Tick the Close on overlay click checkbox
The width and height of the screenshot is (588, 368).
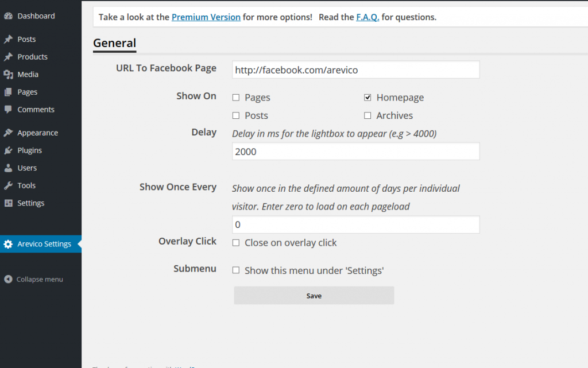236,243
